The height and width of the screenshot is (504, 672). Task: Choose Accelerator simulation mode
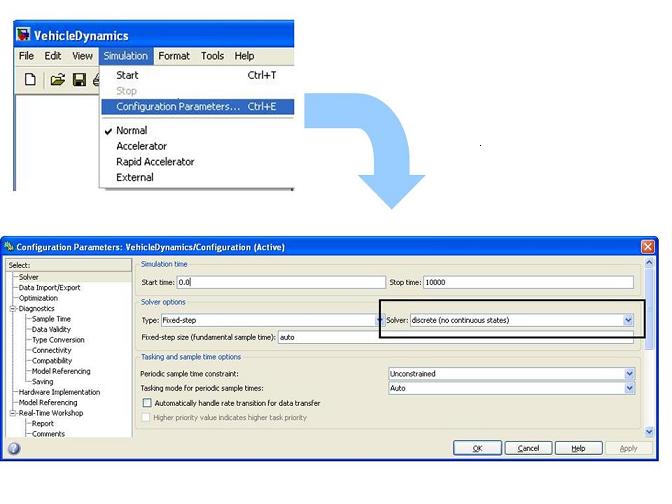pyautogui.click(x=141, y=146)
